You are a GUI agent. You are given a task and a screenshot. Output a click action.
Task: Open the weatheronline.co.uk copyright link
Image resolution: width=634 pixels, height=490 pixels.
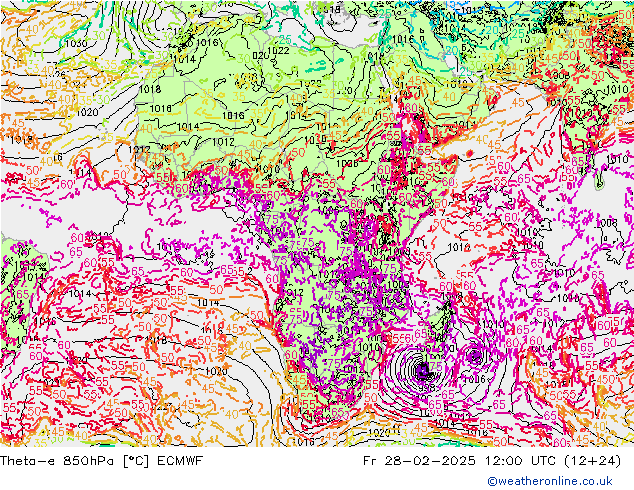point(550,481)
